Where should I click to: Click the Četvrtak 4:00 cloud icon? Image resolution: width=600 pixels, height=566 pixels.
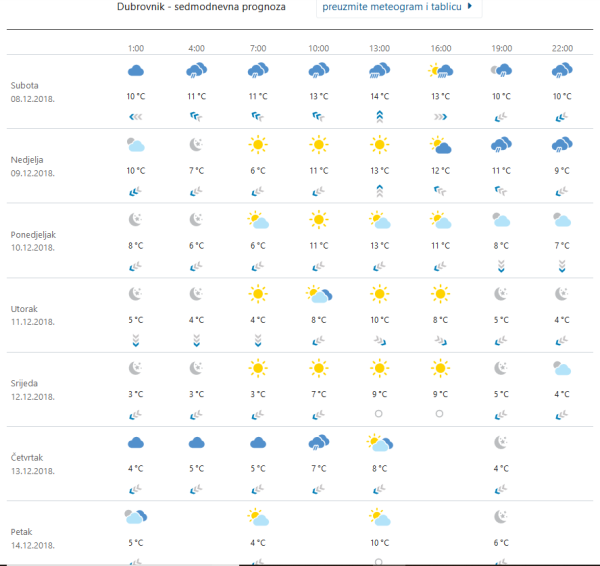pos(197,442)
